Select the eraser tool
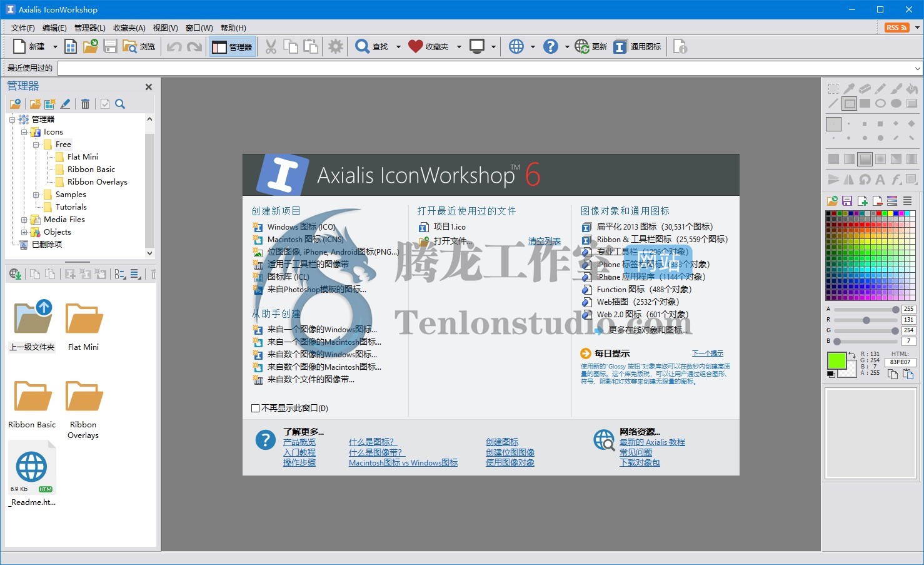The height and width of the screenshot is (565, 924). click(x=865, y=89)
